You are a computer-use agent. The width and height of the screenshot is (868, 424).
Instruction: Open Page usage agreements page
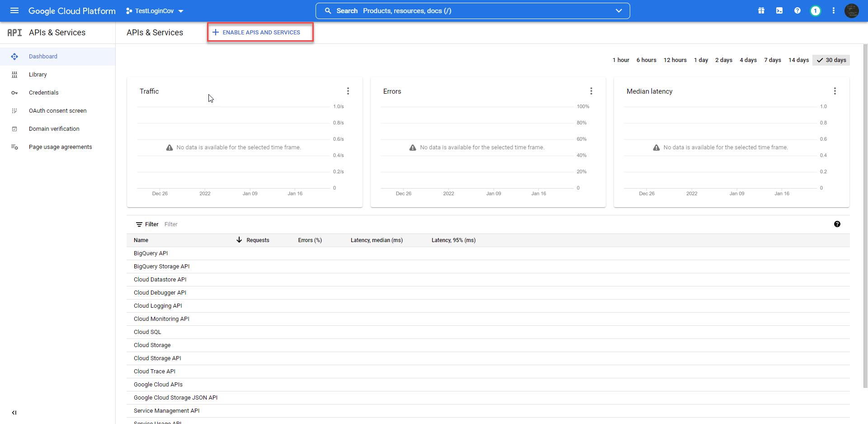pyautogui.click(x=57, y=147)
